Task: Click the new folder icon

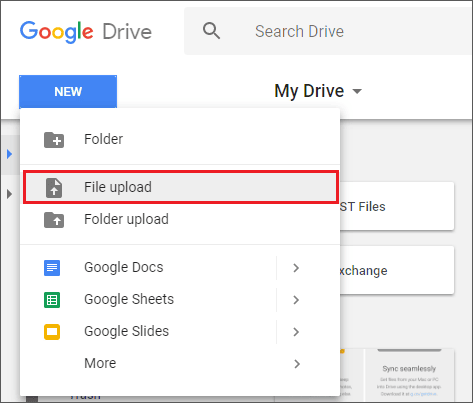Action: coord(54,140)
